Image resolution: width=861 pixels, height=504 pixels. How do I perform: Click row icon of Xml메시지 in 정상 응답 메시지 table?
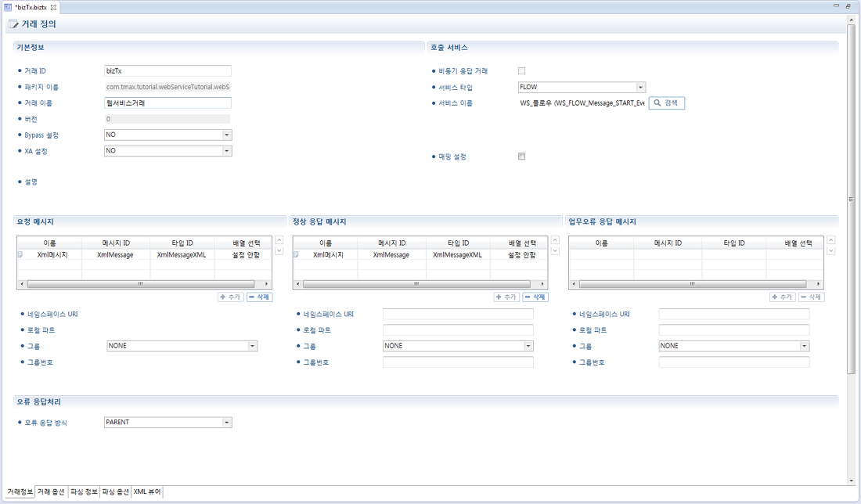296,254
